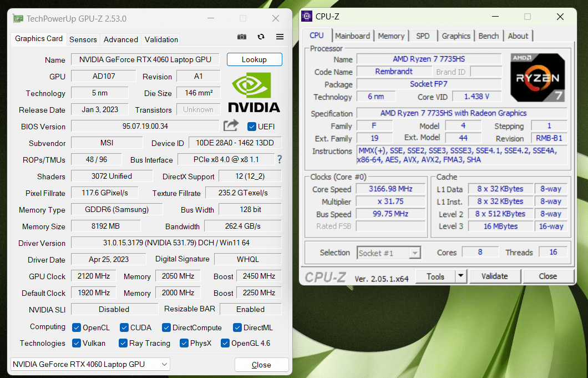Click the GPU-Z screenshot camera icon
The image size is (588, 378).
pyautogui.click(x=242, y=37)
